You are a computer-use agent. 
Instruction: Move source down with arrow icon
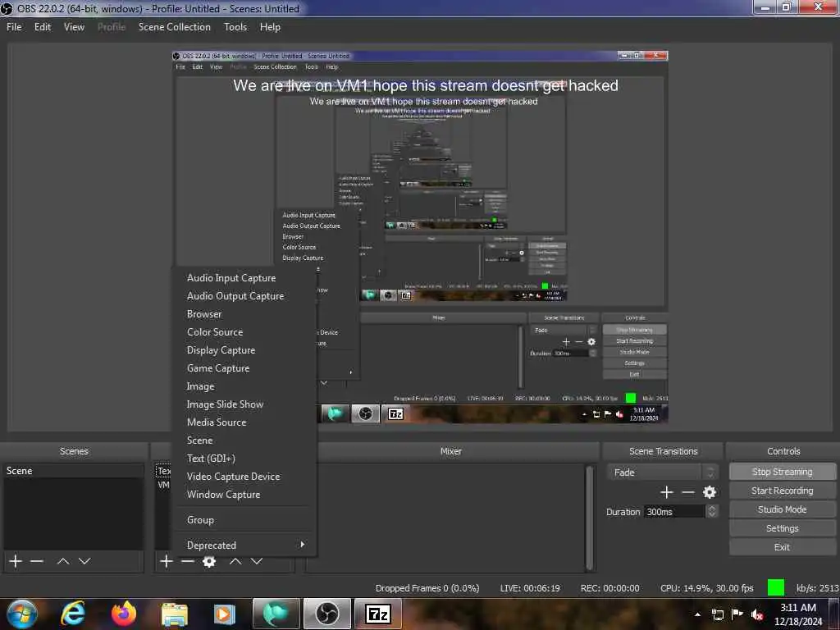tap(257, 561)
